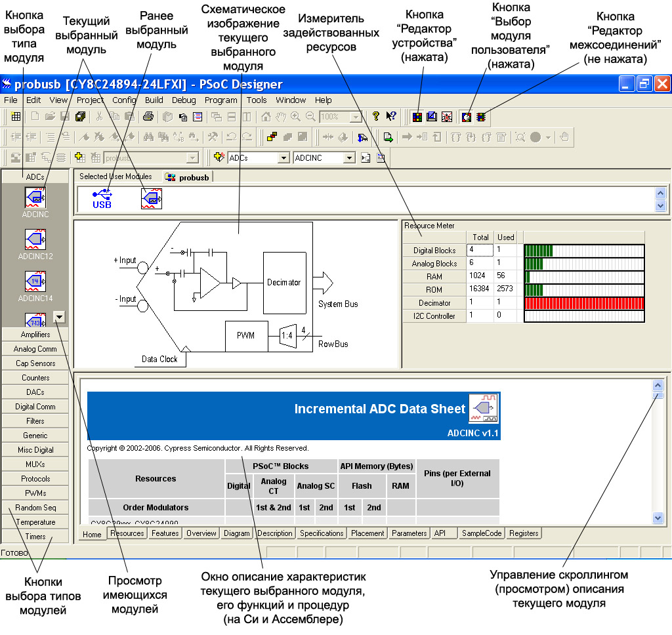The image size is (672, 635).
Task: Select the ADCINC12 module icon
Action: pyautogui.click(x=35, y=239)
